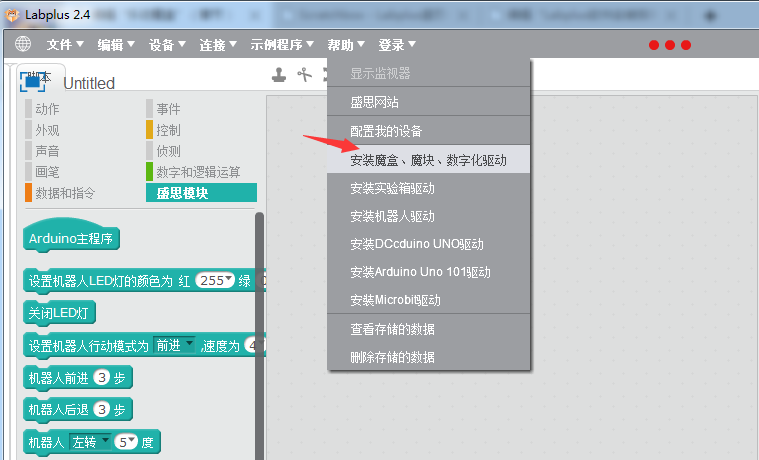Select the 盛思模块 block category
The width and height of the screenshot is (759, 460).
tap(201, 193)
